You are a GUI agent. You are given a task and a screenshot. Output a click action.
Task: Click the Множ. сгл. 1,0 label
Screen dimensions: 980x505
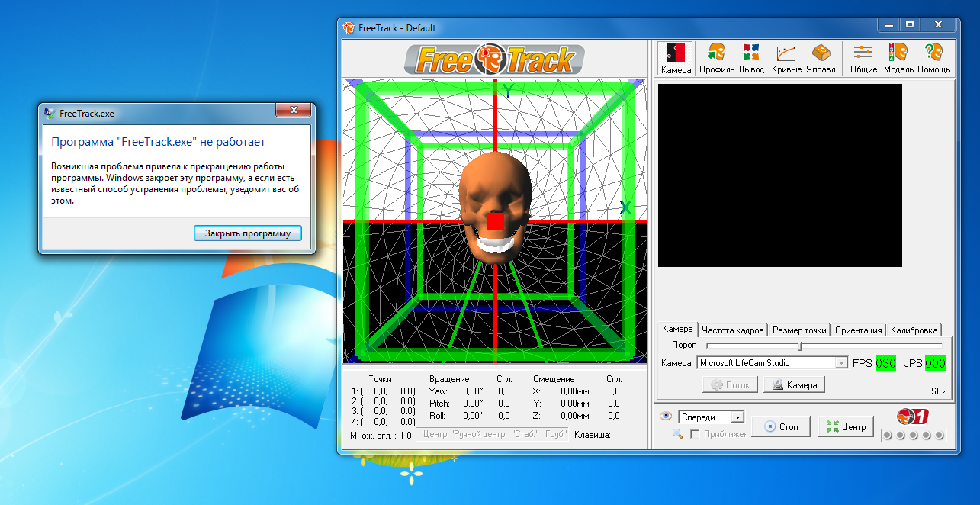pos(381,436)
